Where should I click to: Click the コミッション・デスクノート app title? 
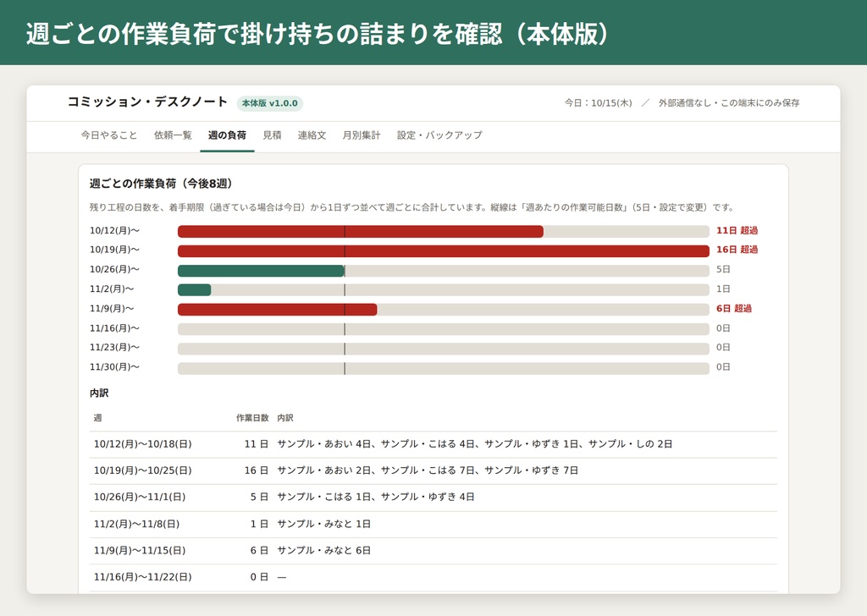coord(147,102)
